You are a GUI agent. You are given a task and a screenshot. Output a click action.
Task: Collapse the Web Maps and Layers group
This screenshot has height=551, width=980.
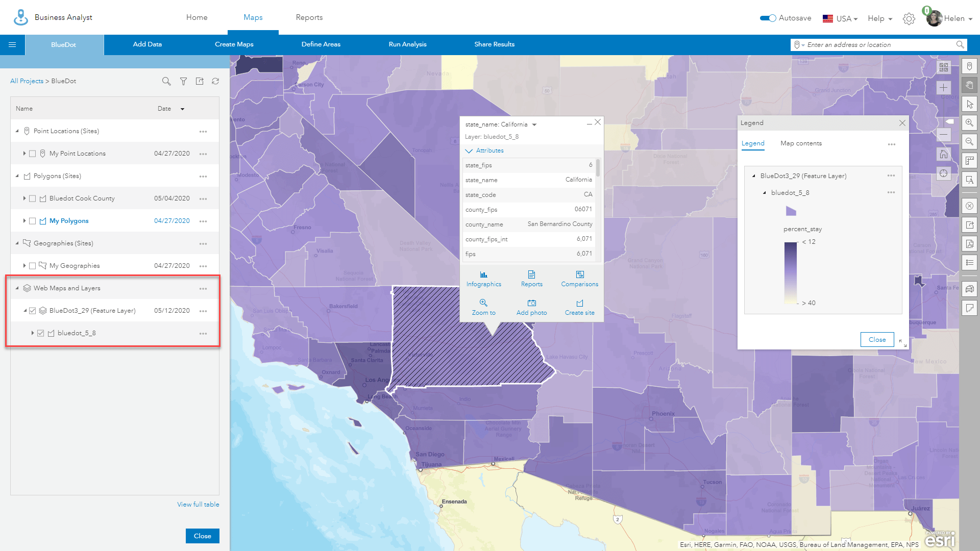point(17,288)
